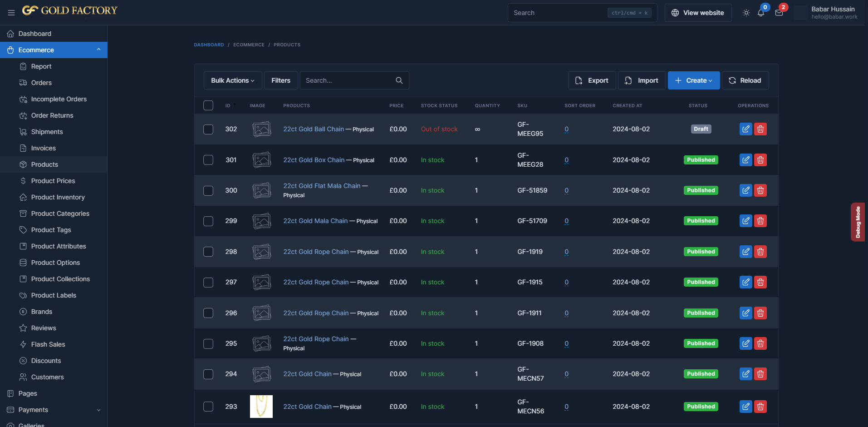
Task: Delete product 295 with the red trash icon
Action: 760,343
